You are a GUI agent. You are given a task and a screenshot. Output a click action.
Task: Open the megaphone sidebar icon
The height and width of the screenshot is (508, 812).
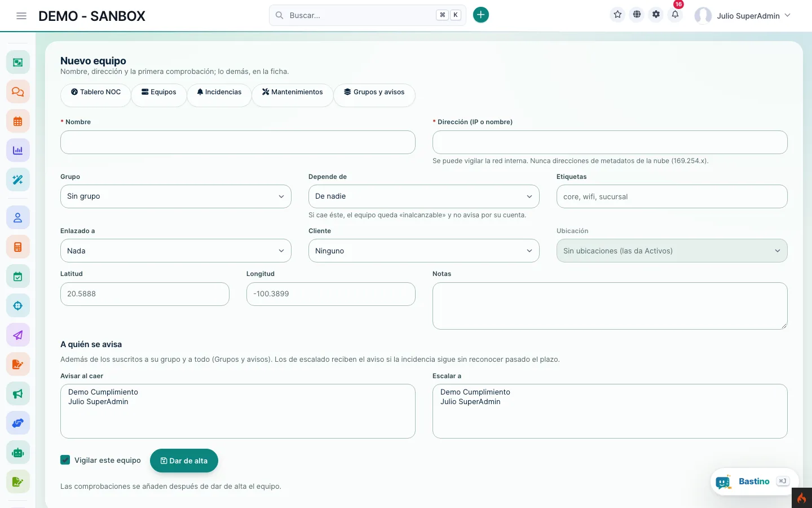coord(18,393)
